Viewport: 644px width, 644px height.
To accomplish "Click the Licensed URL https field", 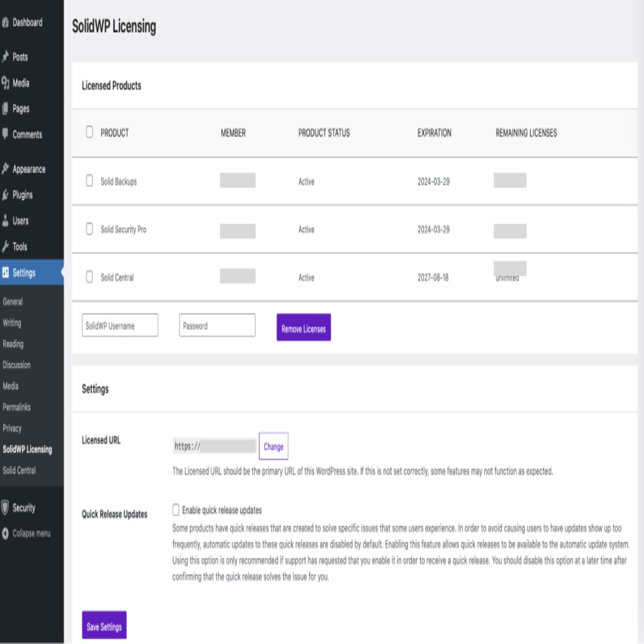I will 214,446.
